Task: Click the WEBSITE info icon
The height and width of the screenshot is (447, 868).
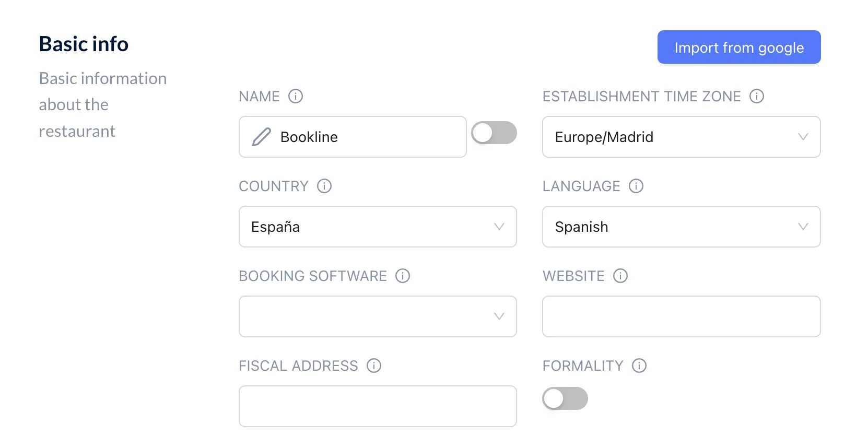Action: coord(620,276)
